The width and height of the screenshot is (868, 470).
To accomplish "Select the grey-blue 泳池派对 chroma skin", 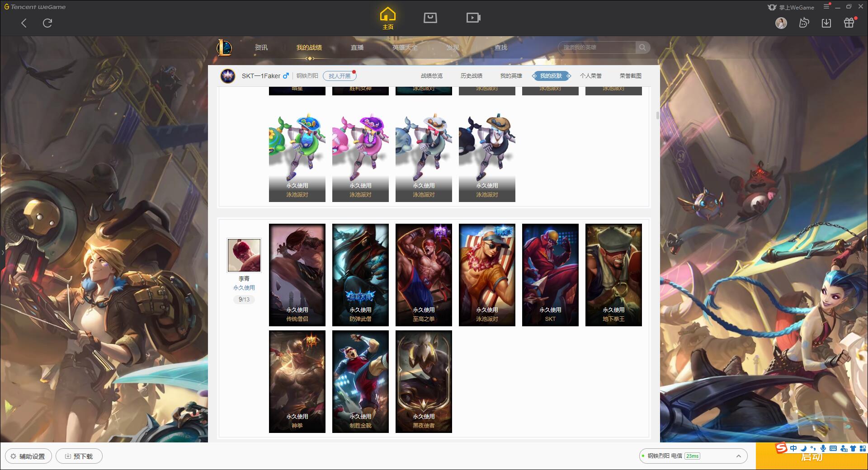I will [x=424, y=156].
